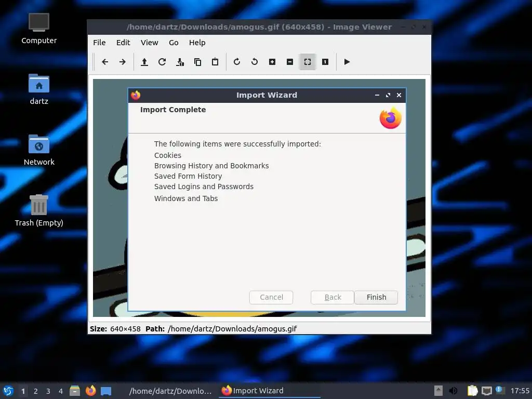This screenshot has width=532, height=399.
Task: Open the application menu in taskbar
Action: point(8,391)
